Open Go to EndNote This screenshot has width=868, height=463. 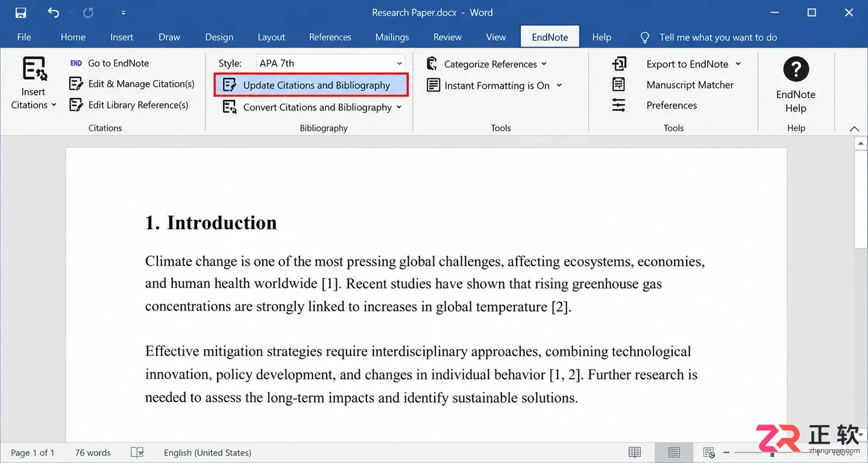coord(109,63)
